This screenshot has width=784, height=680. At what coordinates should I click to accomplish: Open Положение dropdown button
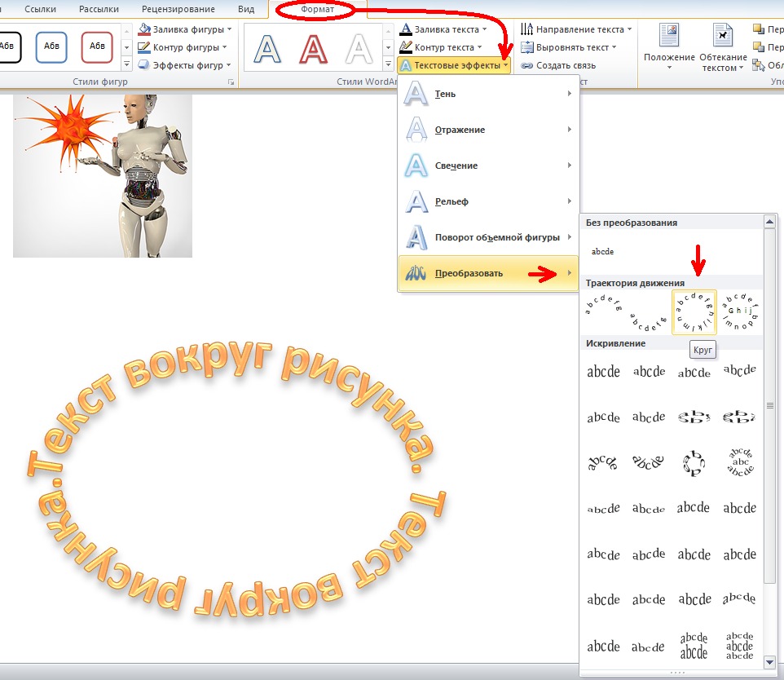pos(669,47)
